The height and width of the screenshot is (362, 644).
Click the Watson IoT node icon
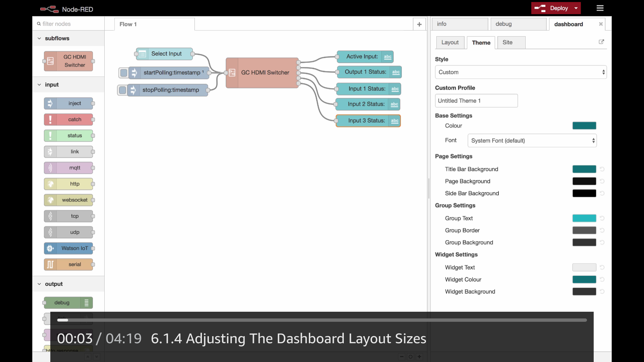(50, 248)
